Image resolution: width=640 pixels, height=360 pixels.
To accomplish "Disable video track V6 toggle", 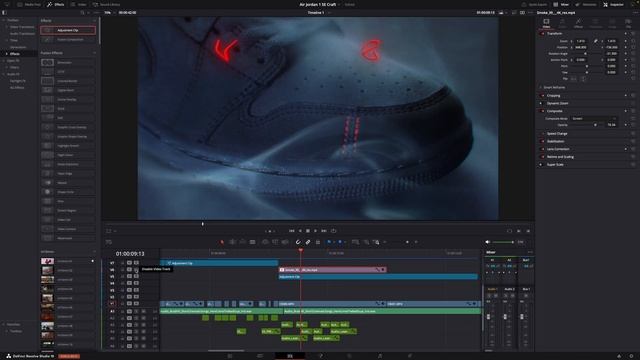I will pos(136,270).
